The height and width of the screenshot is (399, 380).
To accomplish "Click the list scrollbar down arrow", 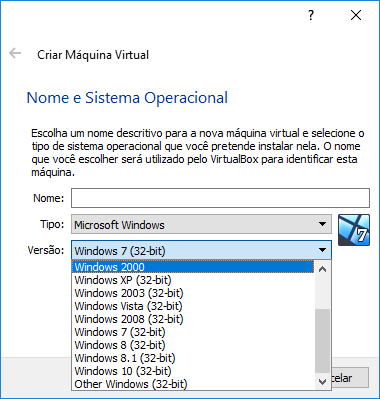I will pos(322,382).
